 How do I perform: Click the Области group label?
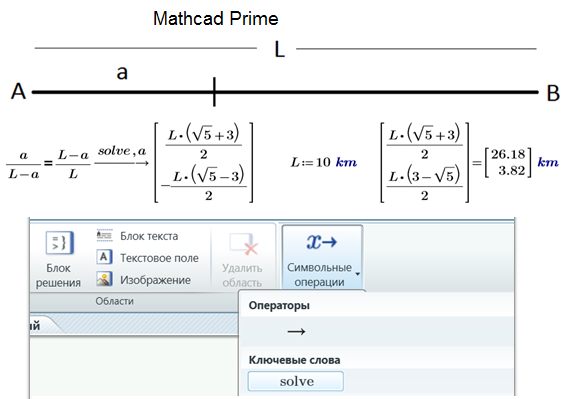[114, 301]
